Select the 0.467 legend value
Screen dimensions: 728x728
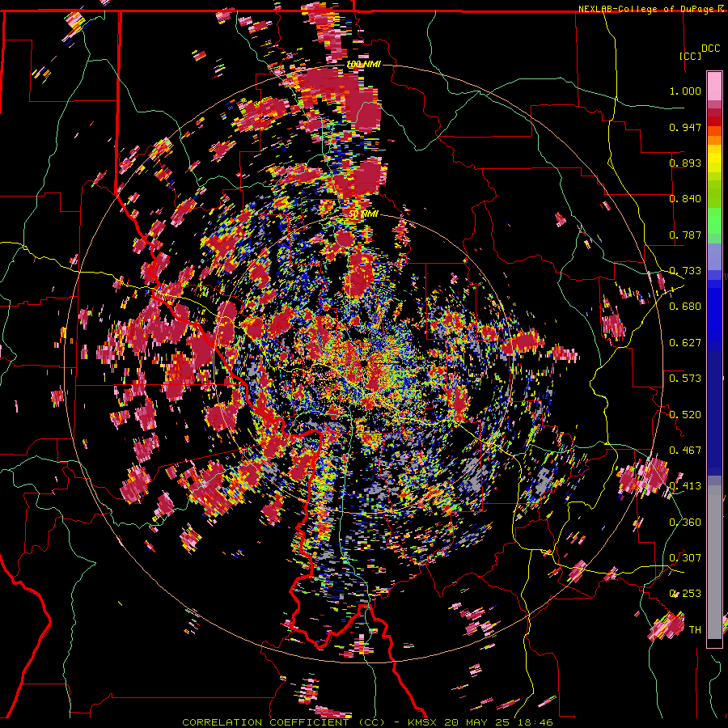[685, 451]
